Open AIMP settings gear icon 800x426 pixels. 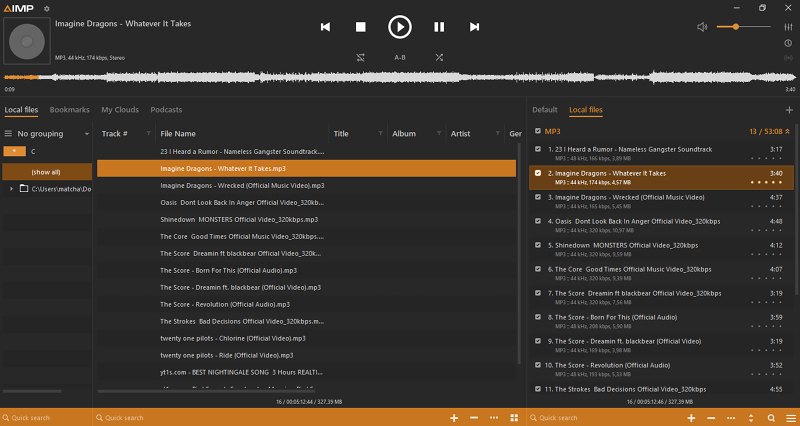(x=46, y=9)
